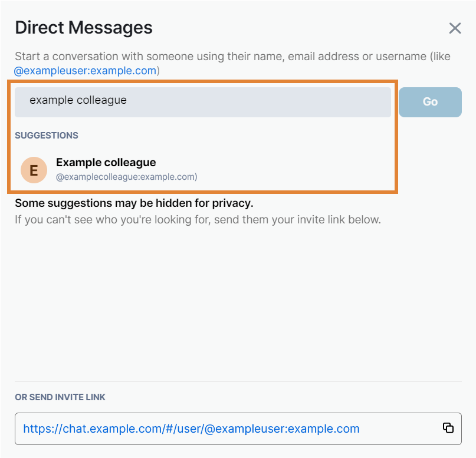Click the bold privacy notice text
476x458 pixels.
[x=134, y=203]
